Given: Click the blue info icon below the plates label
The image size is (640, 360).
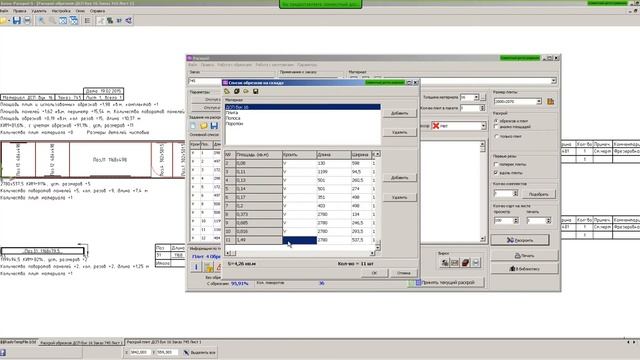Looking at the screenshot, I should point(196,267).
